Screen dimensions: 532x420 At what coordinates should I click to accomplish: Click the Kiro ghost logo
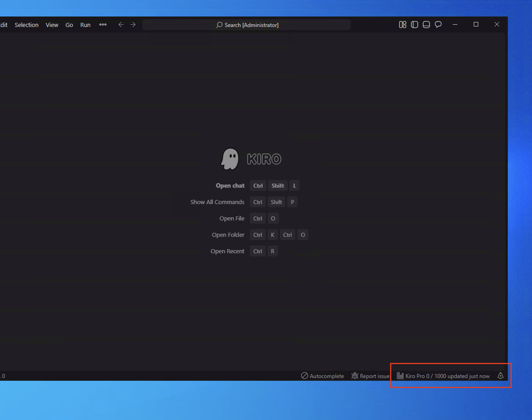pos(230,159)
